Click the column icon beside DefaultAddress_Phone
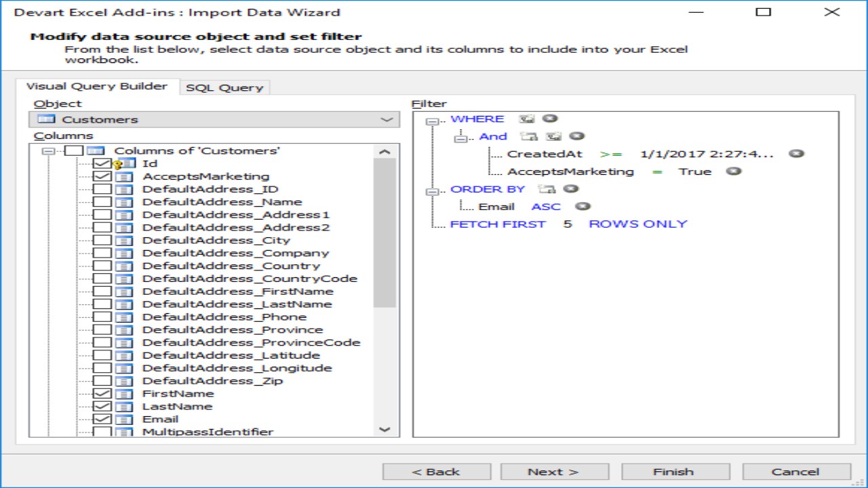The image size is (868, 488). (x=124, y=317)
